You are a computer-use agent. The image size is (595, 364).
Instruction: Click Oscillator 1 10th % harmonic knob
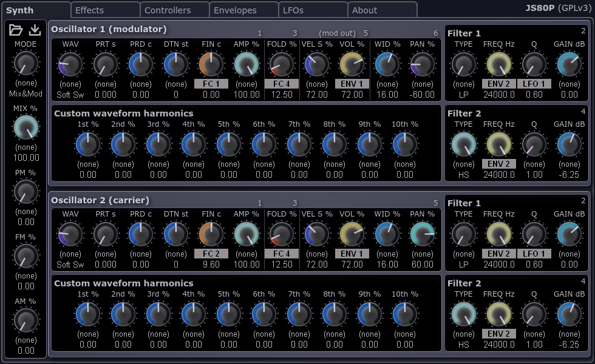point(405,144)
